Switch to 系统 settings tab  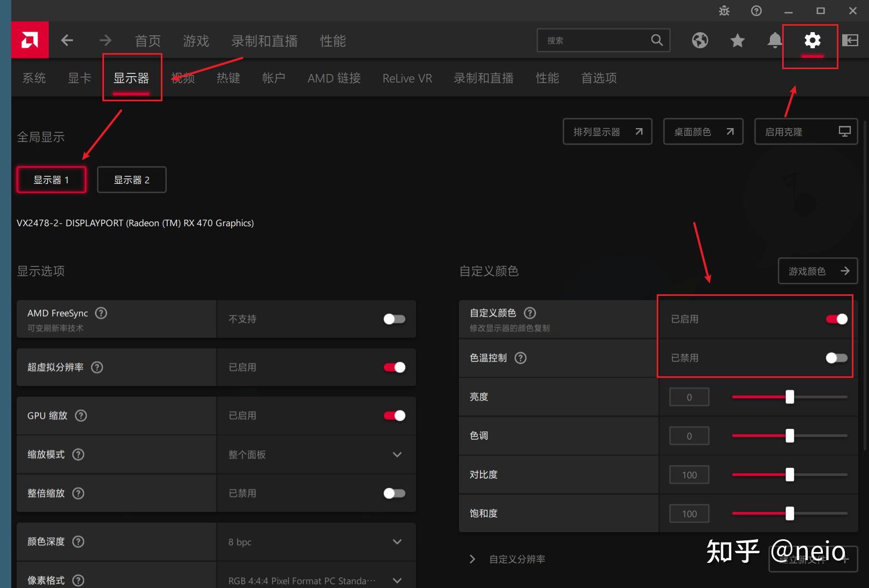[x=34, y=78]
